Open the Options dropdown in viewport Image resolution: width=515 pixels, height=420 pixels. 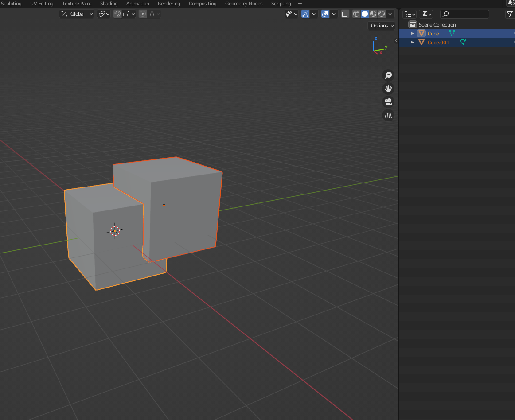coord(382,26)
